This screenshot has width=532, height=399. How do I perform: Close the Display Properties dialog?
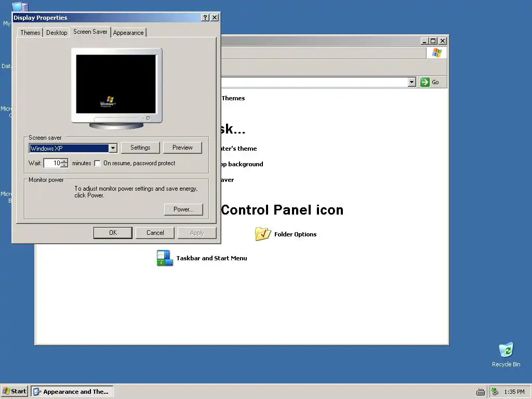(x=215, y=18)
